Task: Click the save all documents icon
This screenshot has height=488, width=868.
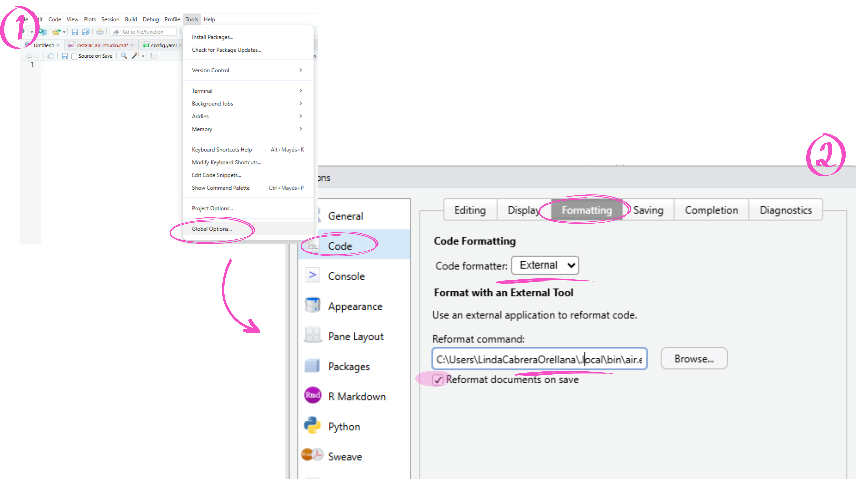Action: [x=86, y=32]
